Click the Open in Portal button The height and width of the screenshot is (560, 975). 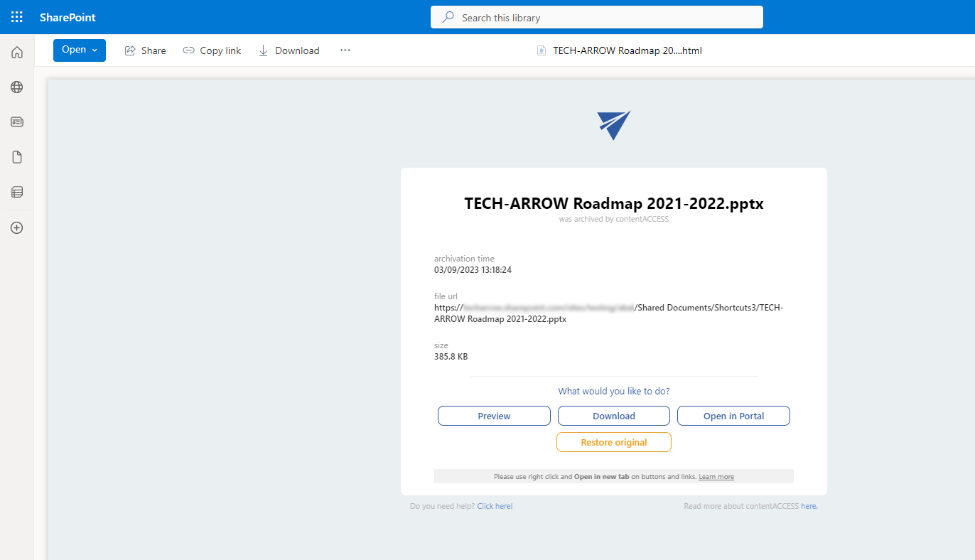(733, 416)
